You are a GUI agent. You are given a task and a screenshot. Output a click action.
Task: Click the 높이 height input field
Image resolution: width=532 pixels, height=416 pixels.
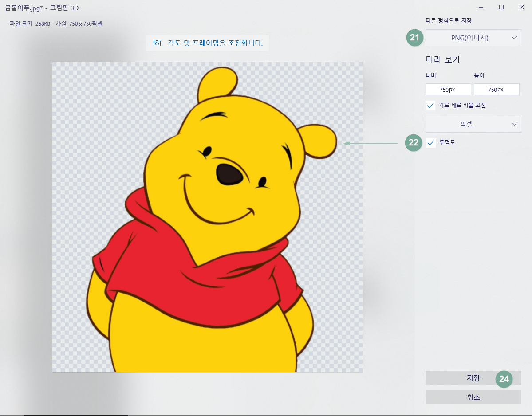[x=497, y=90]
